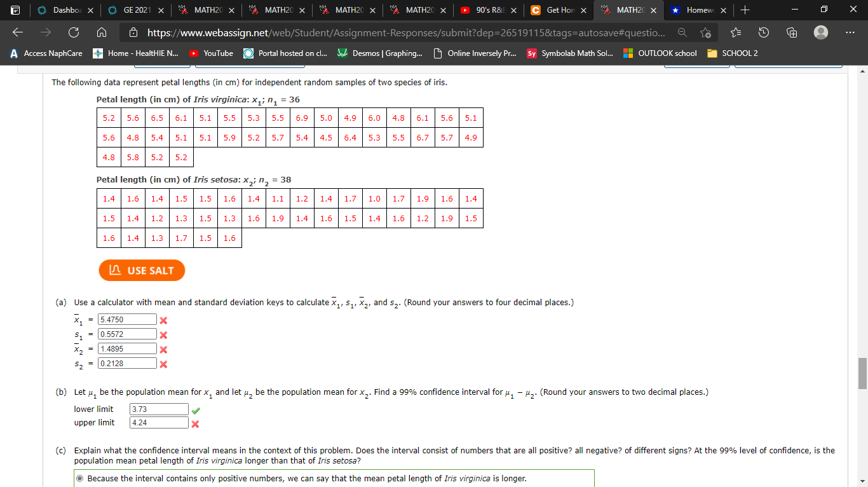Image resolution: width=868 pixels, height=487 pixels.
Task: Select the answer stating interval contains only positive numbers
Action: (x=78, y=479)
